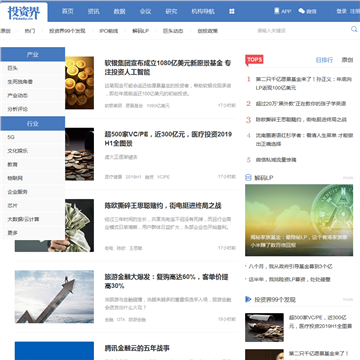The width and height of the screenshot is (360, 360).
Task: Click the gold coins article thumbnail
Action: (79, 83)
